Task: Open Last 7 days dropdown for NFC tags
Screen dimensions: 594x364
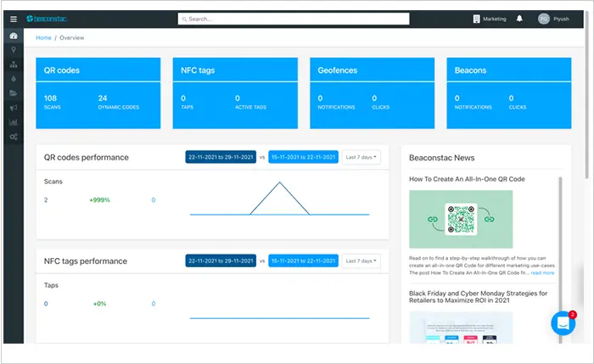Action: click(361, 261)
